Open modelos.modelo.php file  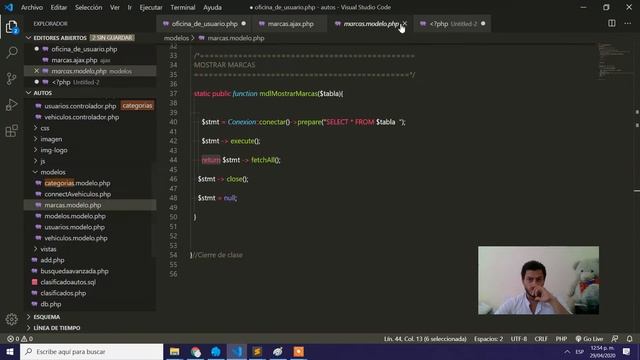point(75,216)
